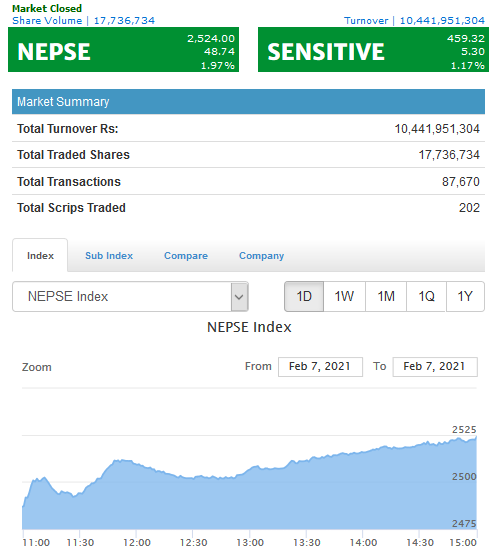Click the 13:30 label on chart axis
This screenshot has height=554, width=495.
(307, 542)
